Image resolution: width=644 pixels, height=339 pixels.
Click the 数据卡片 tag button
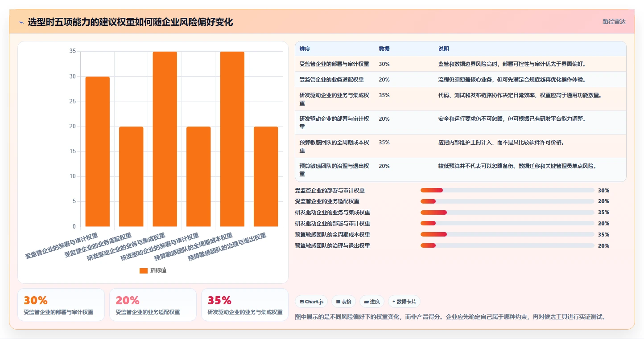pyautogui.click(x=404, y=302)
